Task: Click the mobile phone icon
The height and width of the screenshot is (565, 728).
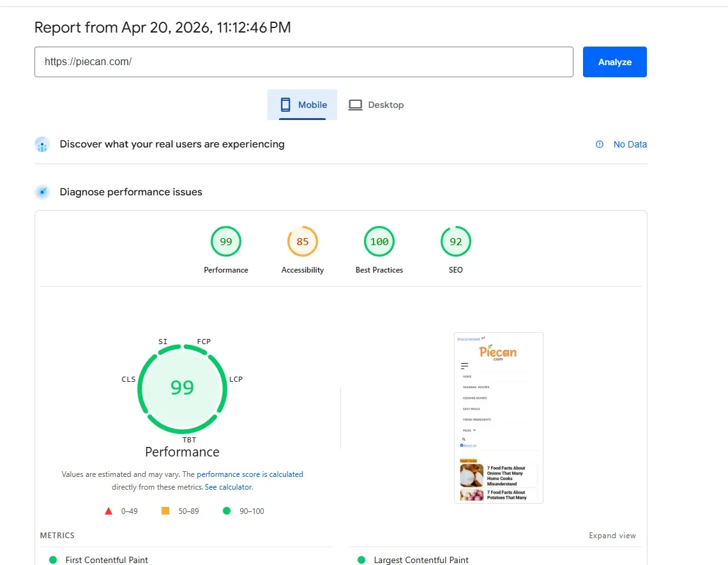Action: (285, 105)
